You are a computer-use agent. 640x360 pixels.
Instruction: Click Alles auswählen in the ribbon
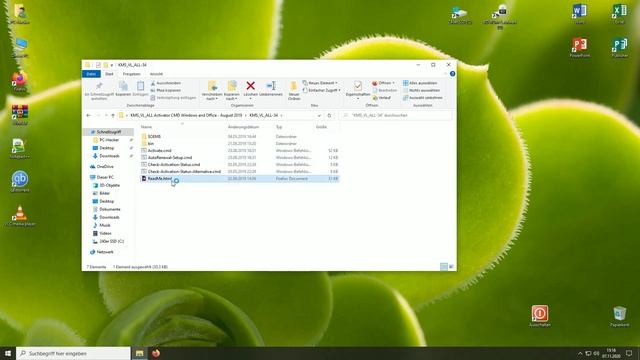420,83
